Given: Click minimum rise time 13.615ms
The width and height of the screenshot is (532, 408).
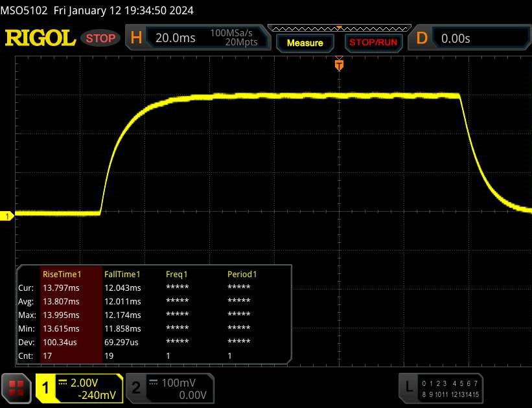Looking at the screenshot, I should (61, 328).
